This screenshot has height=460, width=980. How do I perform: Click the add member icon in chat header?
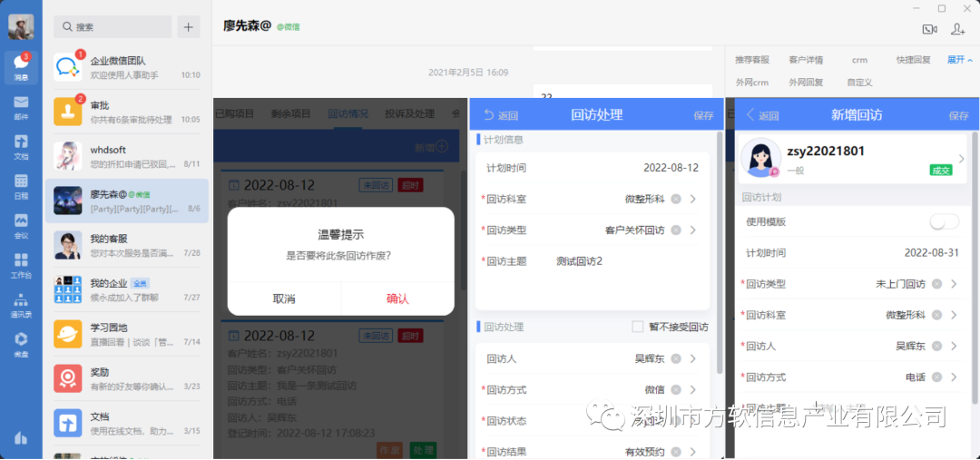click(957, 29)
